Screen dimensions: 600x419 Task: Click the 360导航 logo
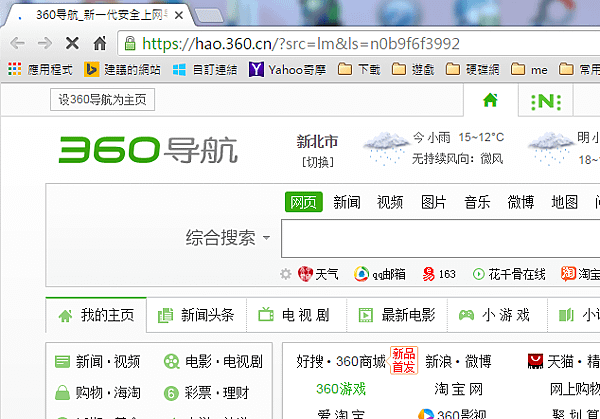click(148, 150)
